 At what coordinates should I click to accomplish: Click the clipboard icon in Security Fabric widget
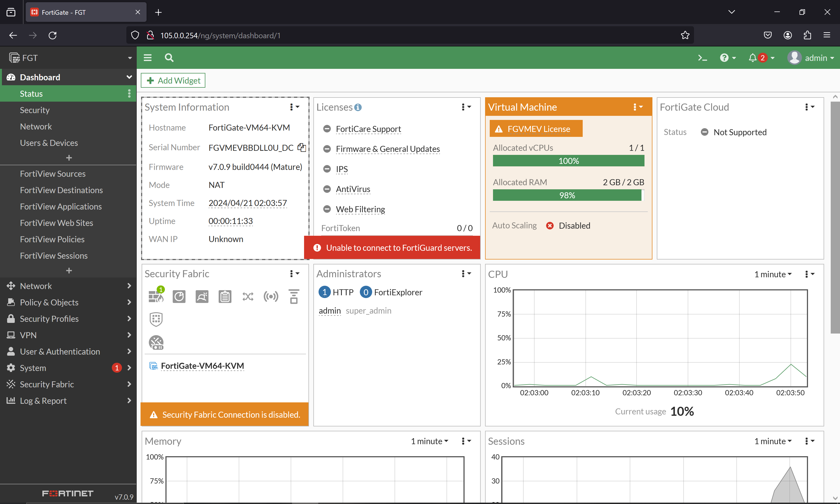(x=225, y=296)
